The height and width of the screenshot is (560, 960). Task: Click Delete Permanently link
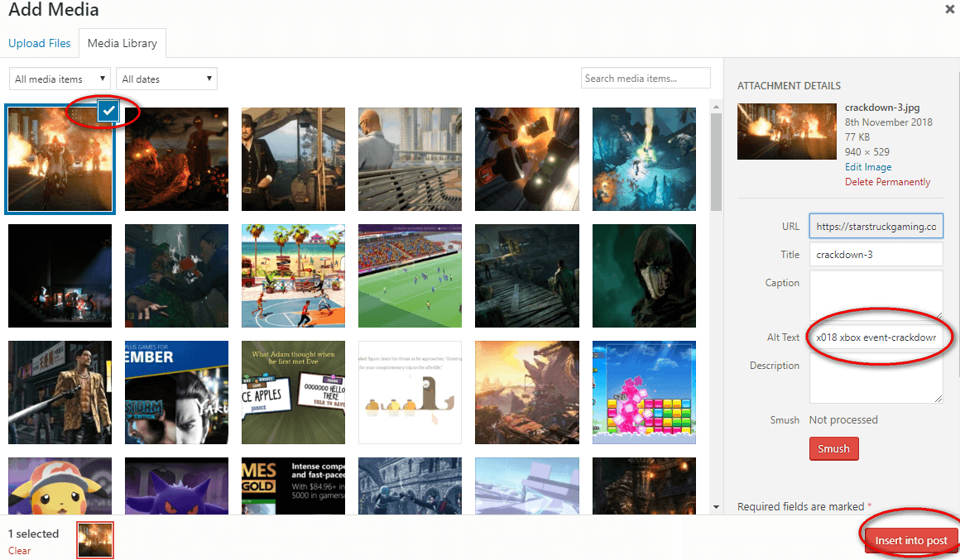tap(888, 182)
